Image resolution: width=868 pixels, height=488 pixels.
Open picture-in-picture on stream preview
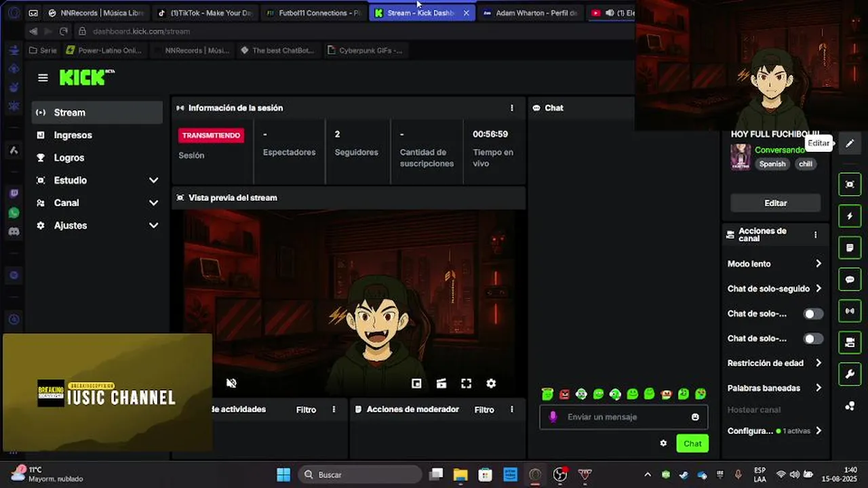click(x=416, y=384)
